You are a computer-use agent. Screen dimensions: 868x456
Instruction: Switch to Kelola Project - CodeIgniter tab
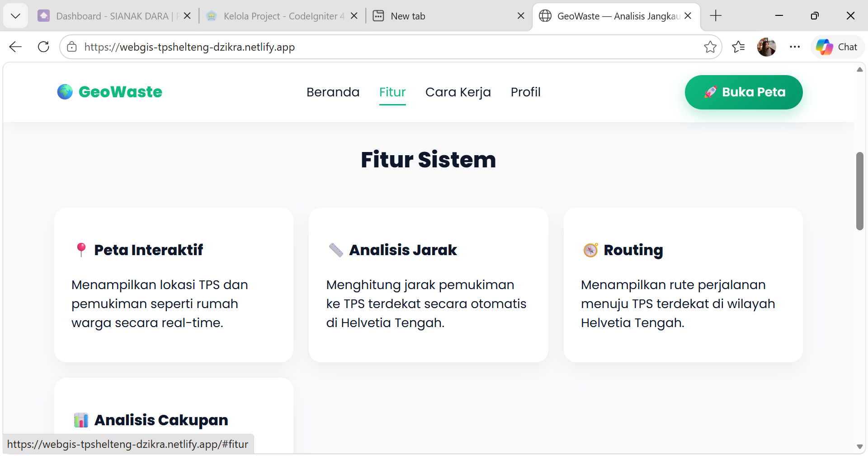(282, 16)
